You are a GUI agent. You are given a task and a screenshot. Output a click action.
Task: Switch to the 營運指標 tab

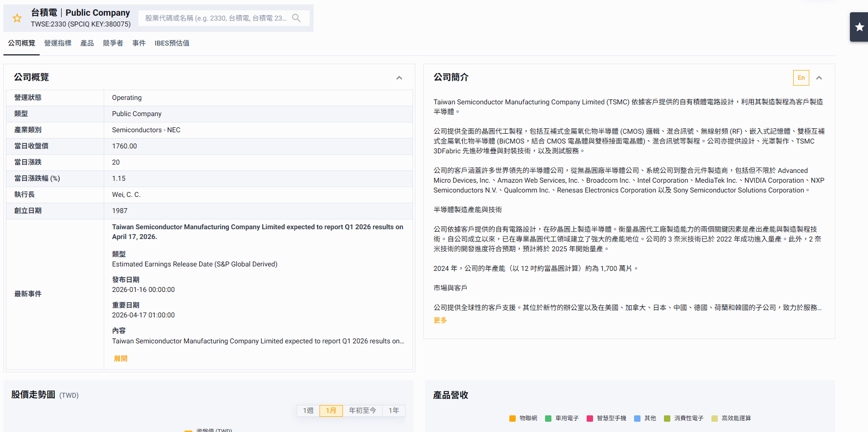click(58, 43)
